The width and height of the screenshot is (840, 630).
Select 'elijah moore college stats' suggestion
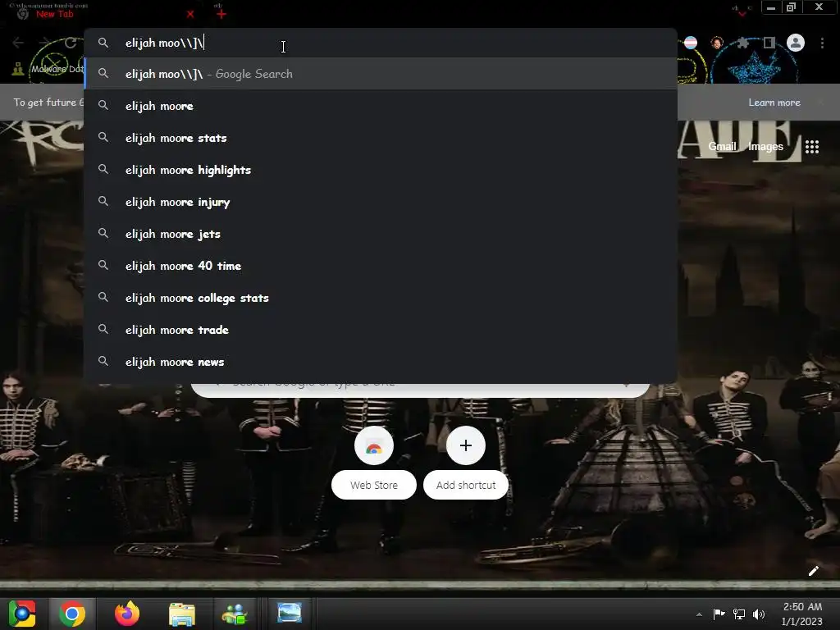tap(381, 298)
